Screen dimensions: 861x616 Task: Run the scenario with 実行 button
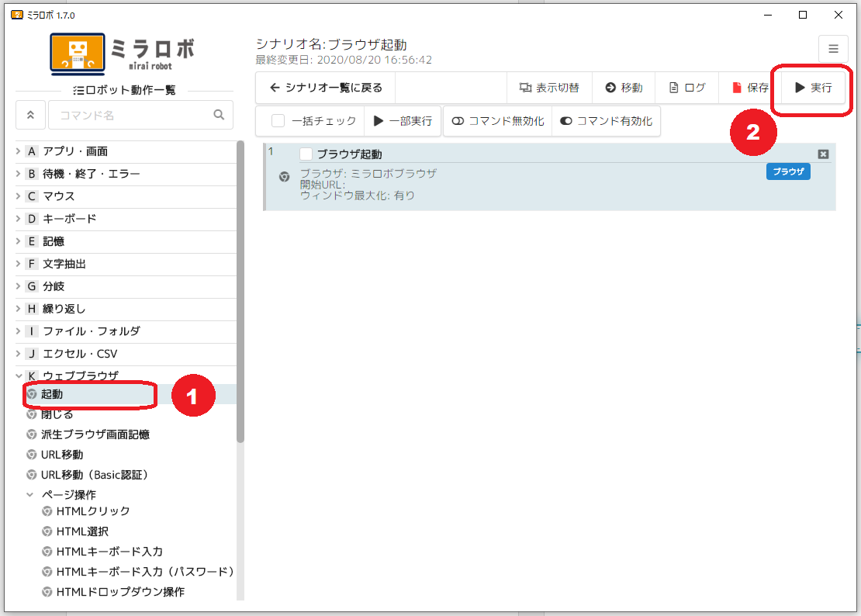point(813,88)
